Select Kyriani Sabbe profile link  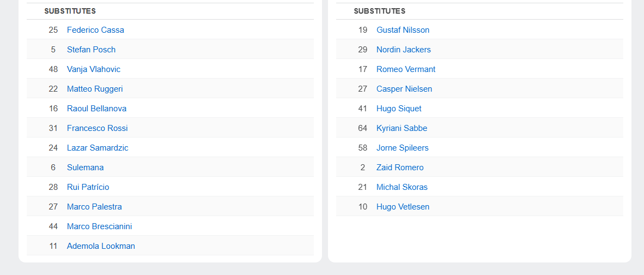(x=402, y=128)
